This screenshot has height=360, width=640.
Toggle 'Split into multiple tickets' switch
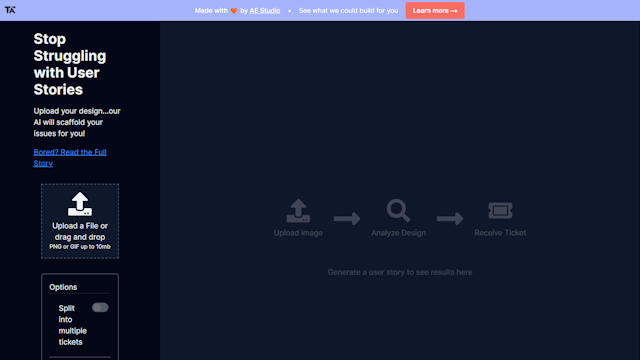pyautogui.click(x=100, y=307)
